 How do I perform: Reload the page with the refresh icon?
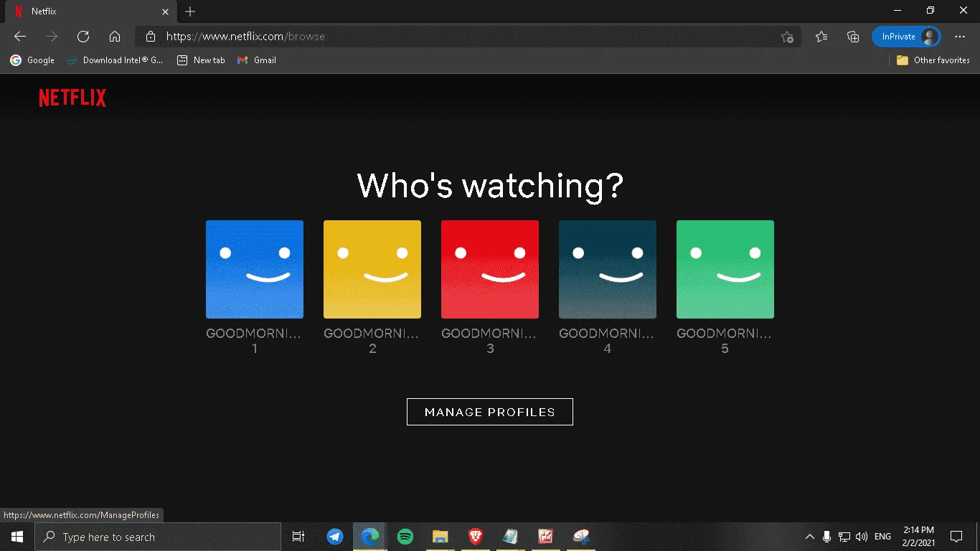(x=83, y=37)
